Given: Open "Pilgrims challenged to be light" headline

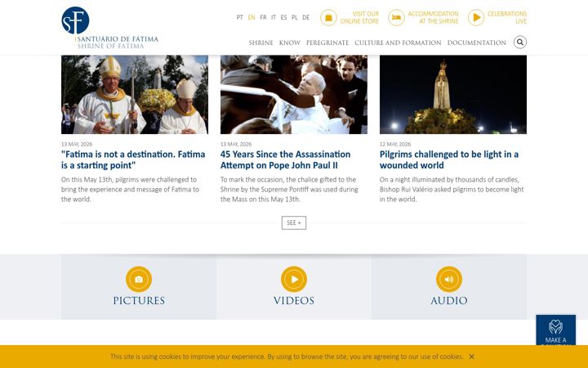Looking at the screenshot, I should [449, 159].
